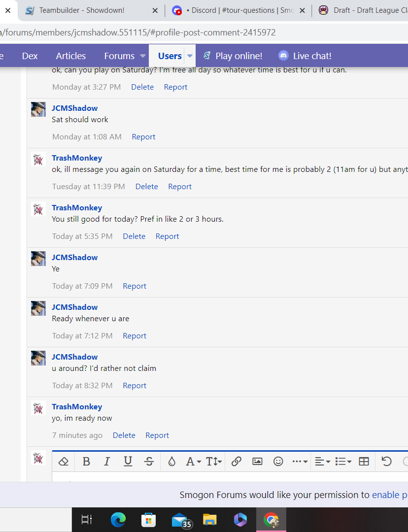
Task: Click the enable push notifications link
Action: [390, 495]
